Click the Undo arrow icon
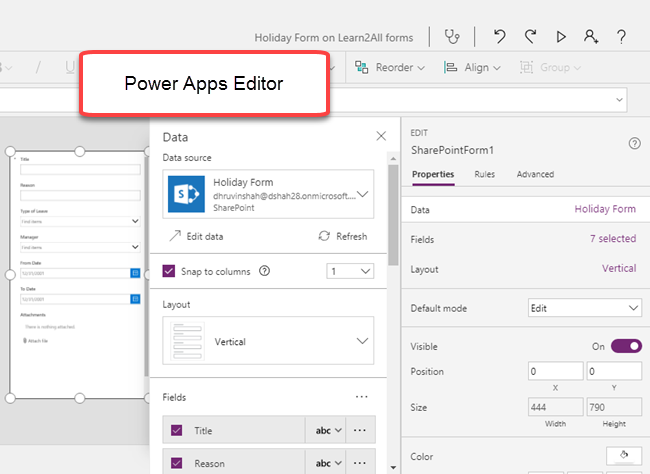 499,37
